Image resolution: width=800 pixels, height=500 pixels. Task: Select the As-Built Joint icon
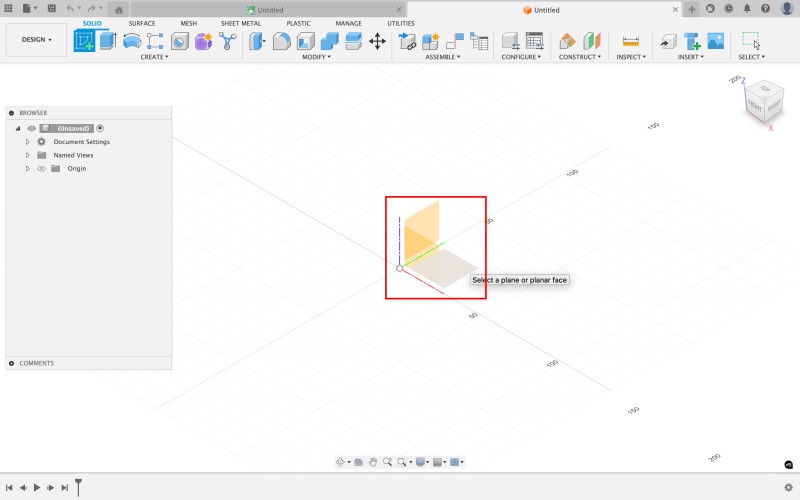(x=455, y=41)
